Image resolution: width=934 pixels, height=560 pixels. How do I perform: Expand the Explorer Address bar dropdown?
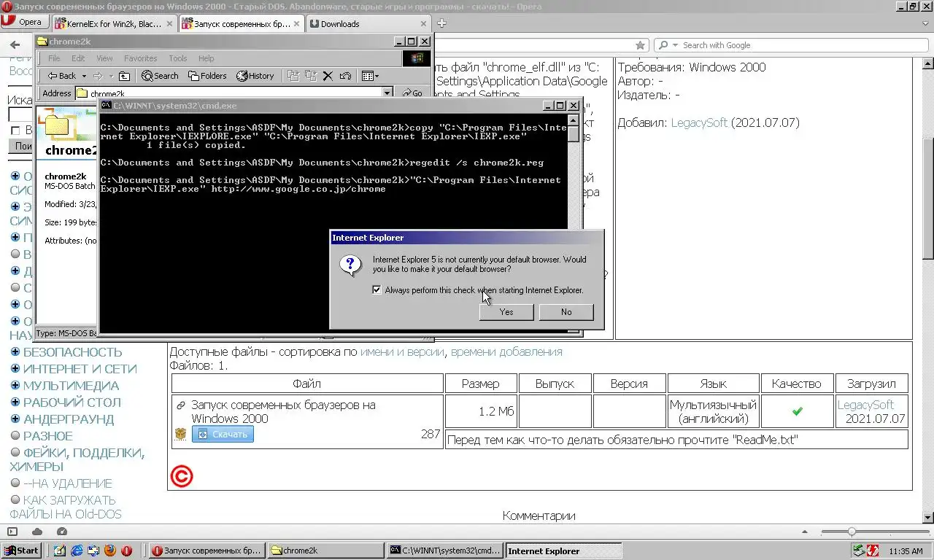point(387,93)
